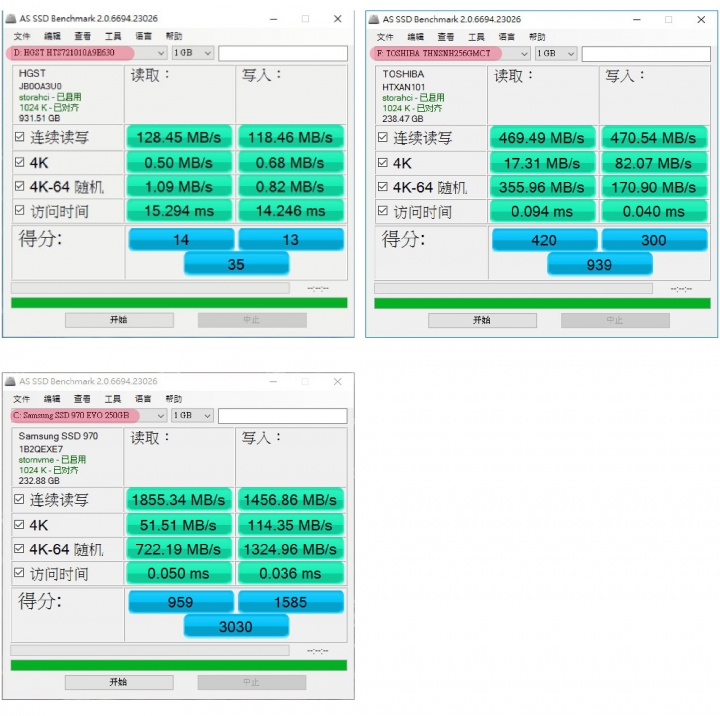Toggle the 4K checkbox in TOSHIBA window
The image size is (720, 716).
pyautogui.click(x=382, y=163)
